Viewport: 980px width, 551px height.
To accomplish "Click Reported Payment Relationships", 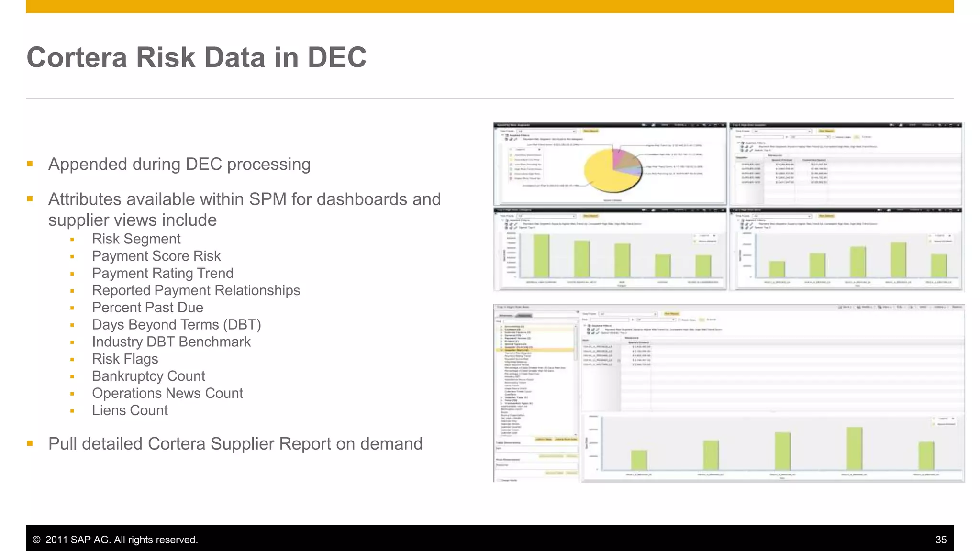I will tap(196, 290).
